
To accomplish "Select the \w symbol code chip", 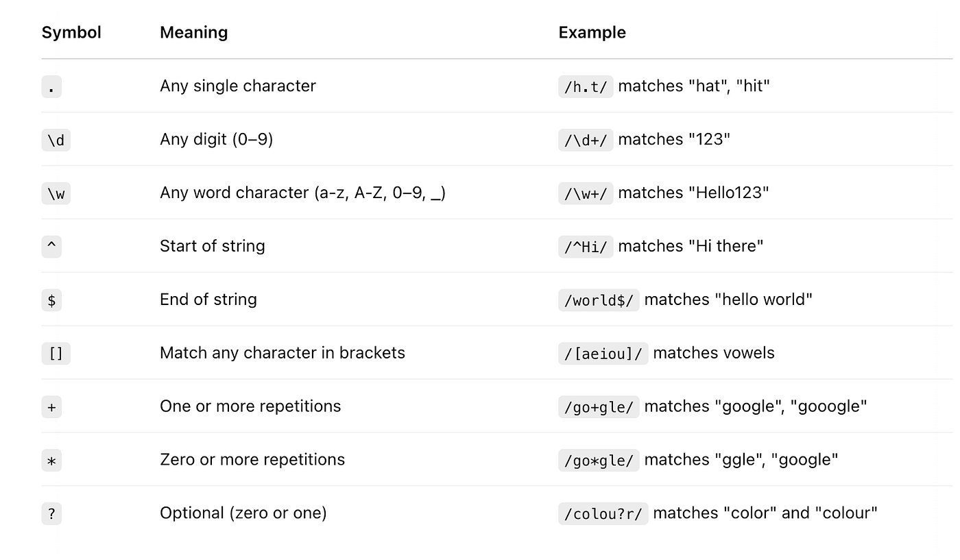I will tap(56, 193).
